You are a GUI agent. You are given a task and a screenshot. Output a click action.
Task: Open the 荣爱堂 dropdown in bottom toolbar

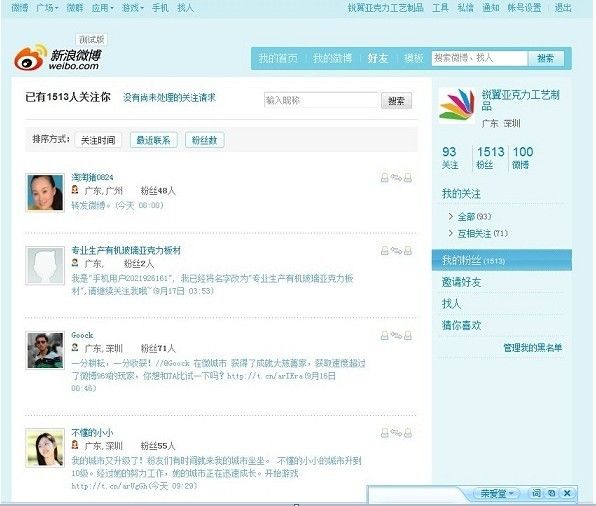coord(497,493)
